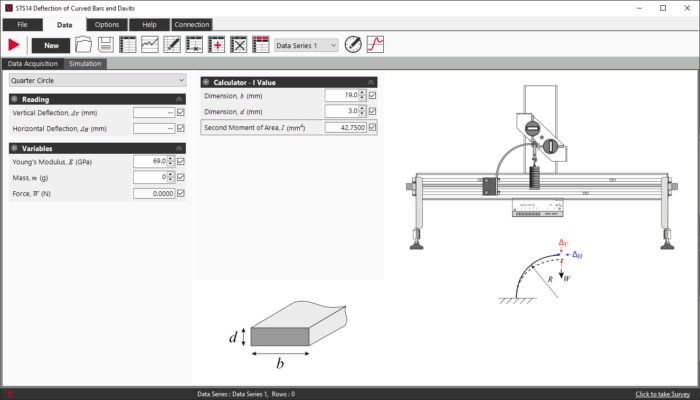Click the New button
Viewport: 700px width, 400px height.
click(x=51, y=45)
